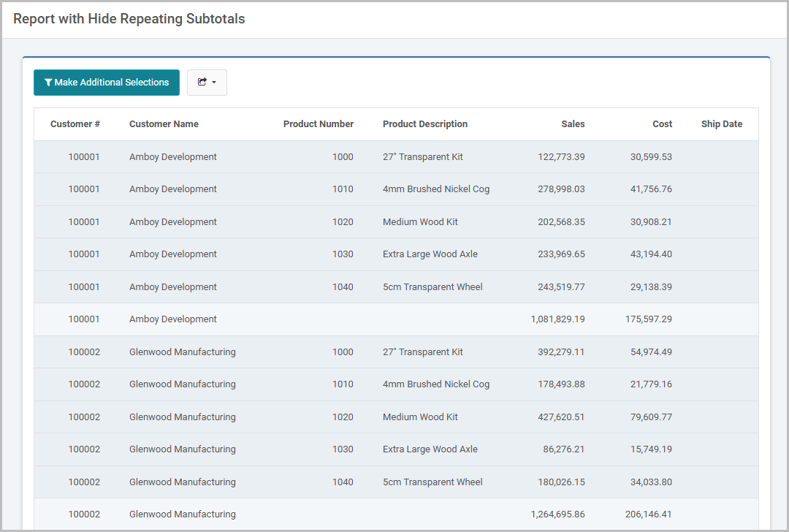This screenshot has width=789, height=532.
Task: Click the Product Number column header
Action: (x=318, y=123)
